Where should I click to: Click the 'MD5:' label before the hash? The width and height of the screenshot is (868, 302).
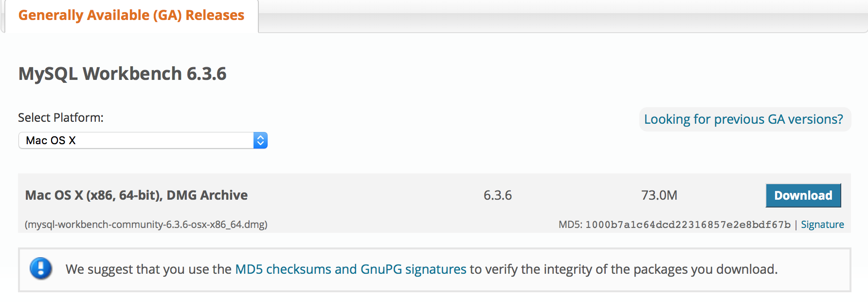(570, 225)
